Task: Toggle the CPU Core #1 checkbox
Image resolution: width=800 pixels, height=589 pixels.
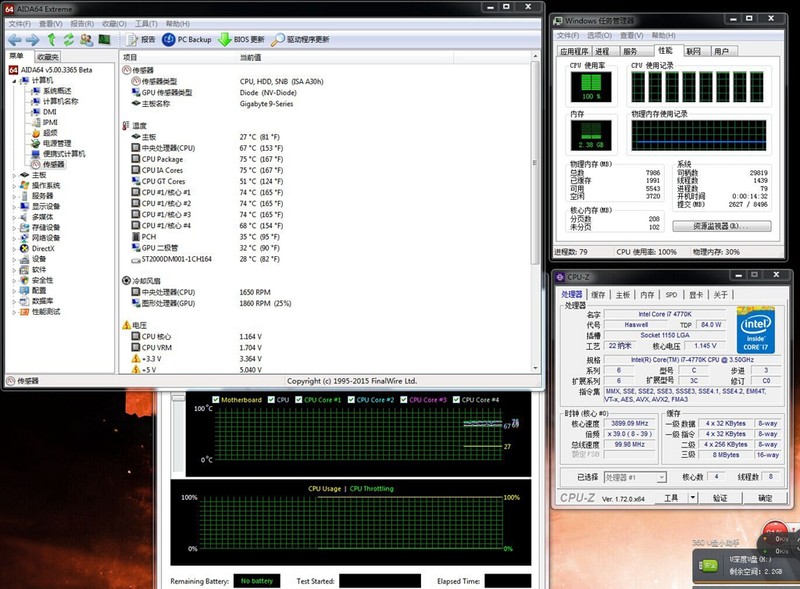Action: 299,400
